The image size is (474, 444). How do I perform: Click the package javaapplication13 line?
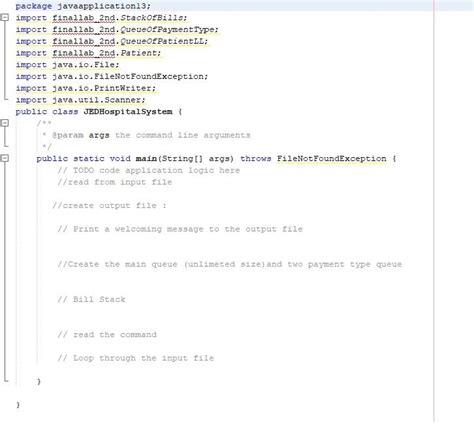[x=83, y=6]
